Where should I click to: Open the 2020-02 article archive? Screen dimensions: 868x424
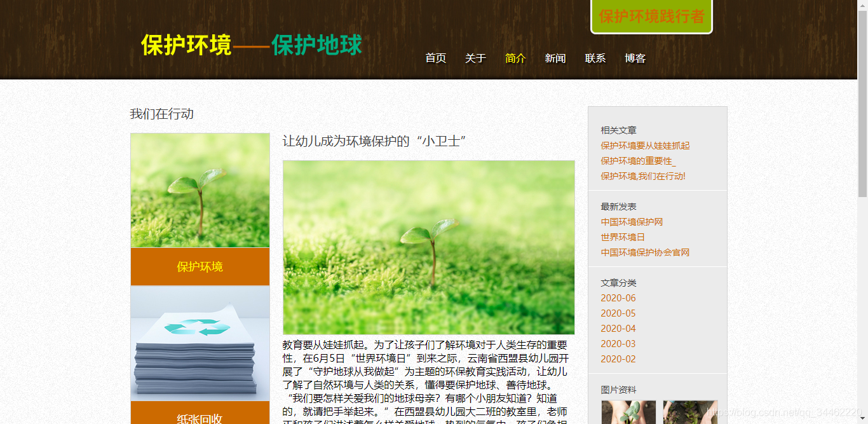point(618,359)
